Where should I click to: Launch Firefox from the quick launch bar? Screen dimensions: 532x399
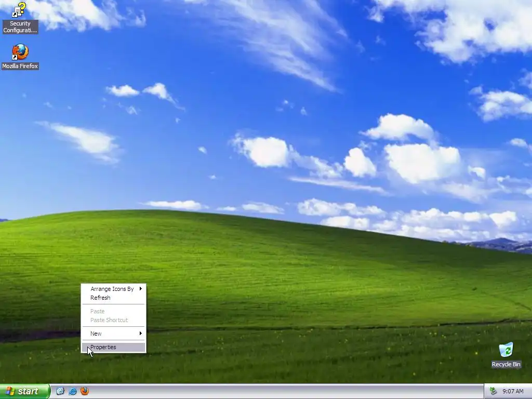point(85,391)
